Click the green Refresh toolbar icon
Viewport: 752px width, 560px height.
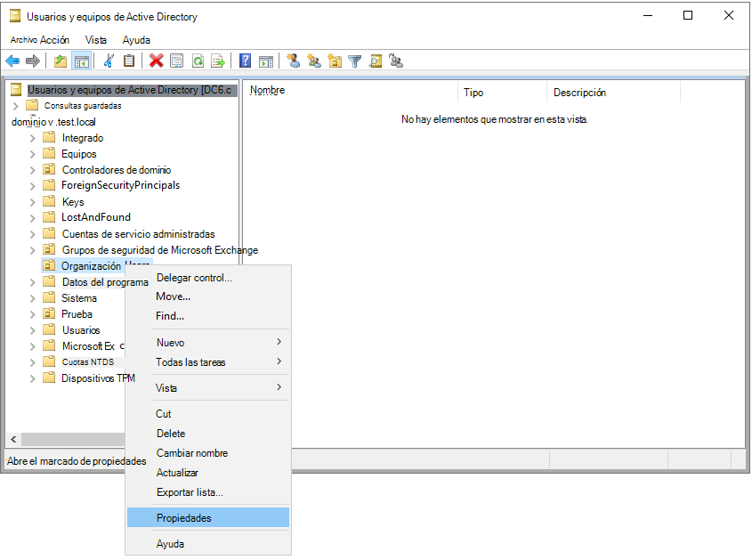click(198, 61)
